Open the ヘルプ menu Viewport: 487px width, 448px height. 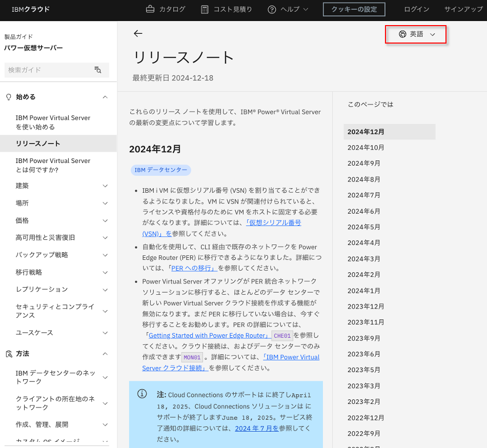[x=288, y=9]
